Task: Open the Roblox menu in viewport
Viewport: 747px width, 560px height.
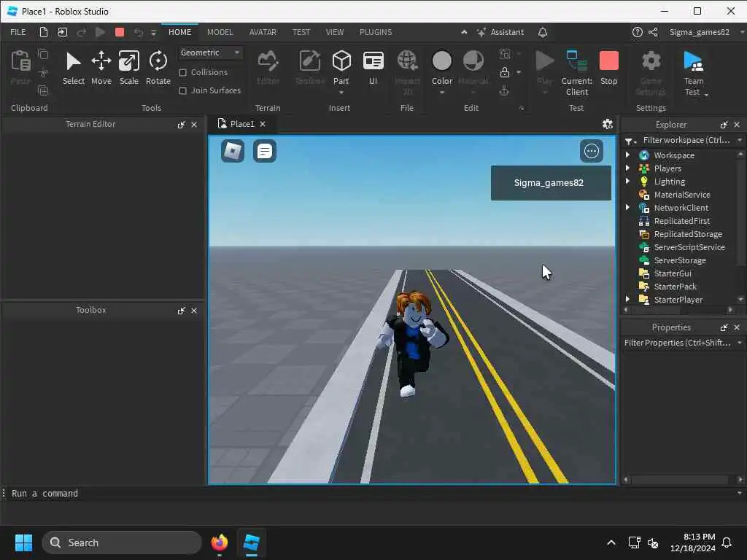Action: tap(233, 151)
